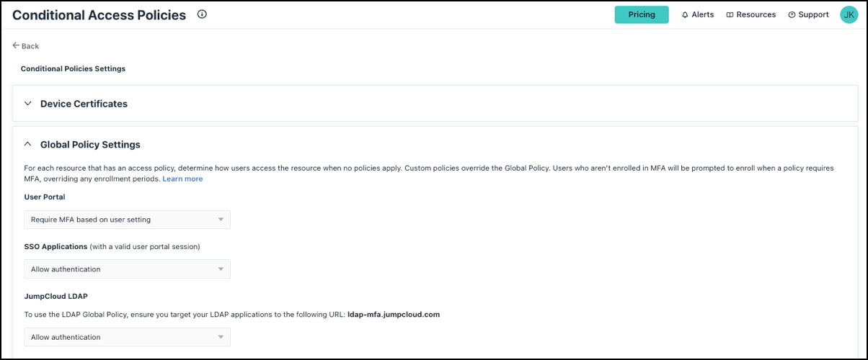The height and width of the screenshot is (360, 868).
Task: Click the info icon beside the page title
Action: point(202,14)
